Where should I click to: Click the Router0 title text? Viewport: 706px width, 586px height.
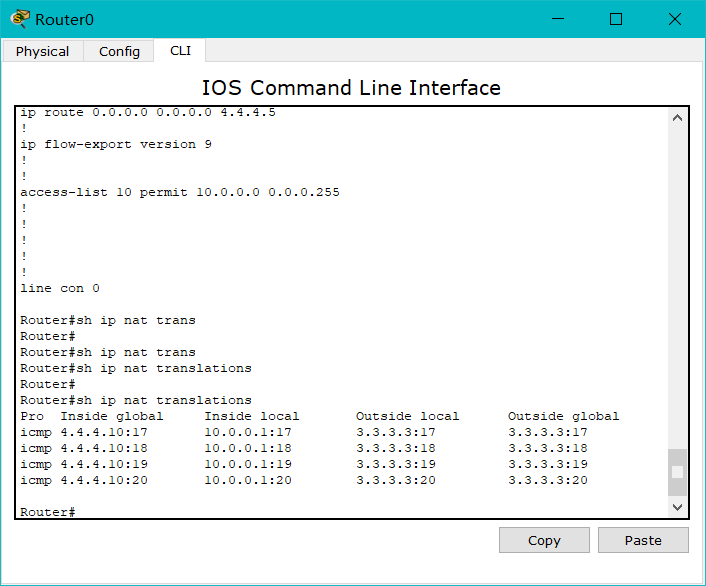pyautogui.click(x=64, y=20)
